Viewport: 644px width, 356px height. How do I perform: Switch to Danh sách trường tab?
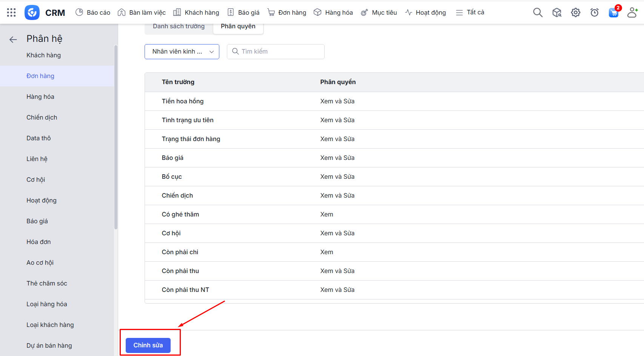179,26
